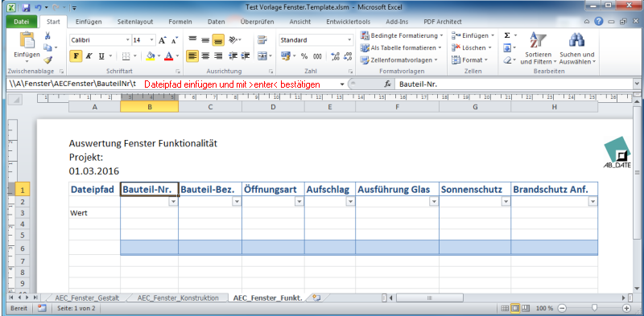644x316 pixels.
Task: Click the percent style icon
Action: [304, 55]
